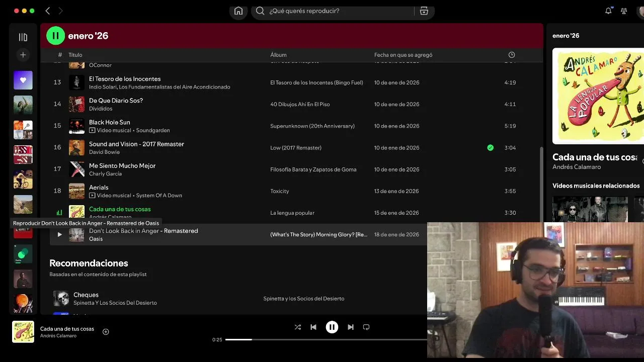Image resolution: width=644 pixels, height=362 pixels.
Task: Navigate back with the left arrow
Action: tap(48, 11)
